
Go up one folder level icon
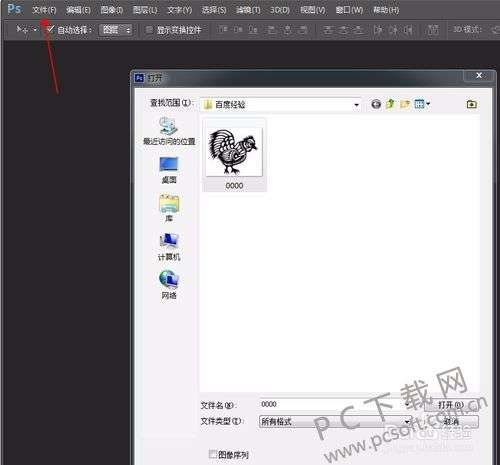[x=390, y=104]
